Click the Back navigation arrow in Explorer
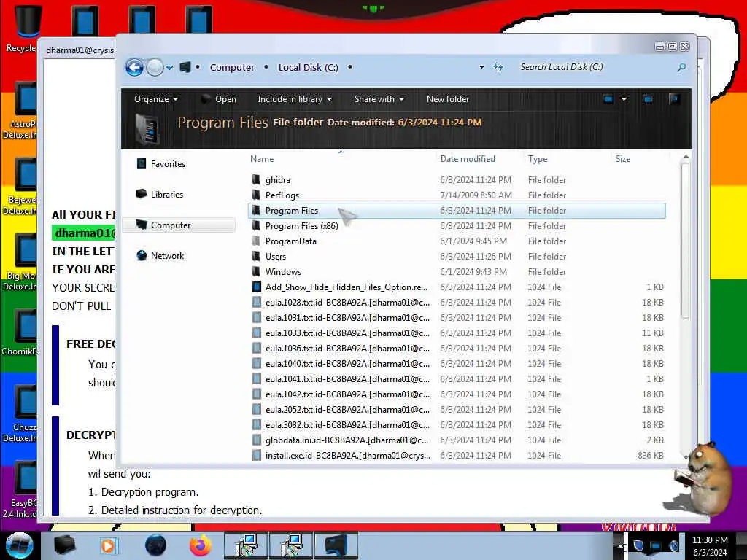The height and width of the screenshot is (560, 747). click(x=134, y=67)
